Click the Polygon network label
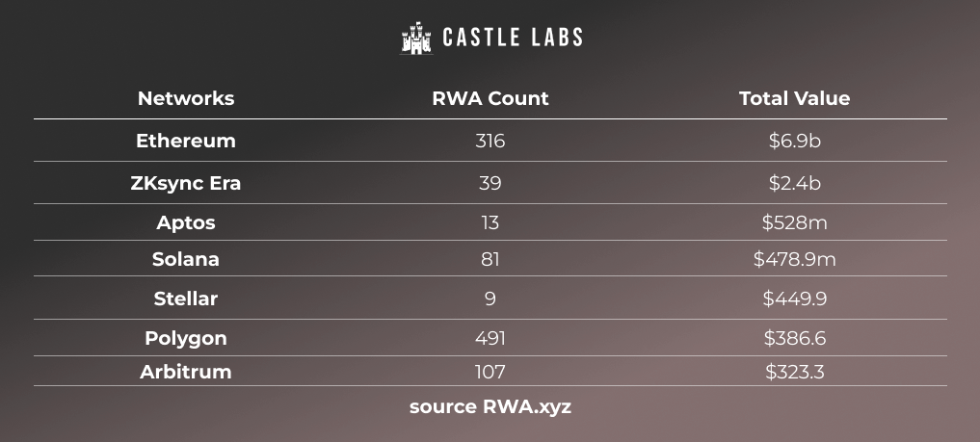 tap(186, 338)
